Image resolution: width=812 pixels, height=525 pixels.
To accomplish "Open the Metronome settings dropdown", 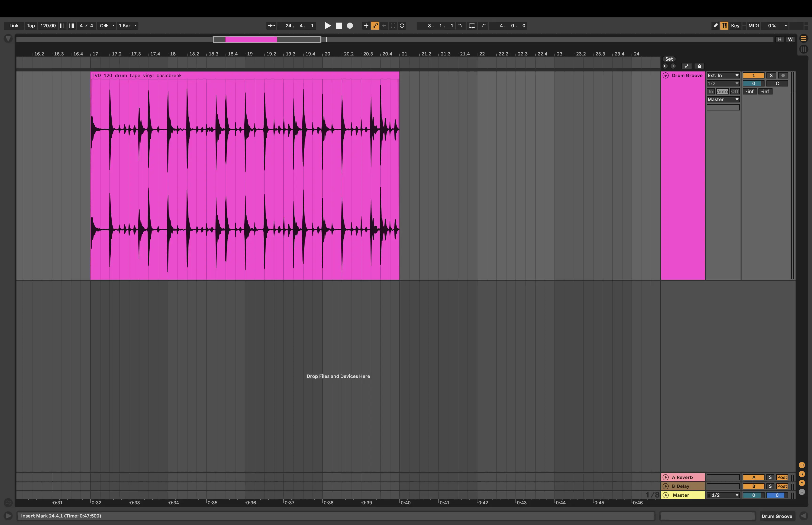I will pyautogui.click(x=113, y=26).
